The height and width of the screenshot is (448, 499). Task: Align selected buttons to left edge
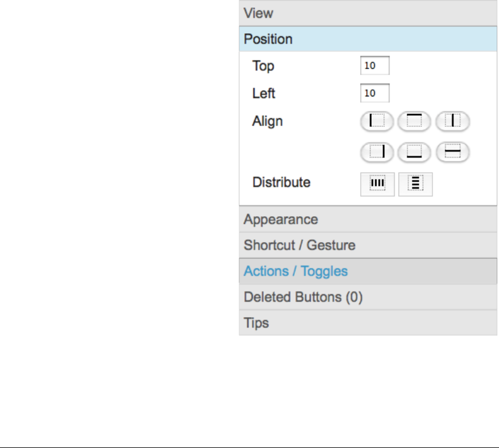point(377,121)
